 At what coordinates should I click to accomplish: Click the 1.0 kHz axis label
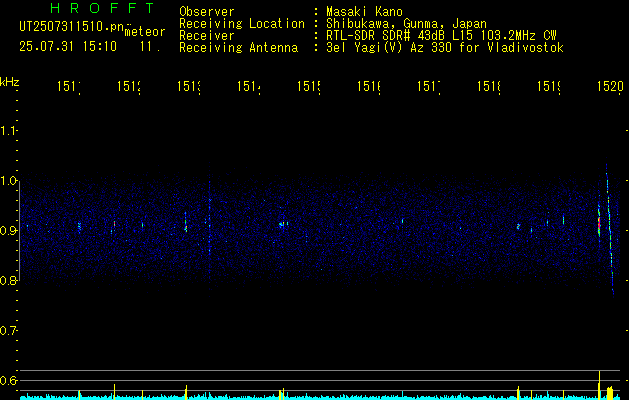coord(8,181)
